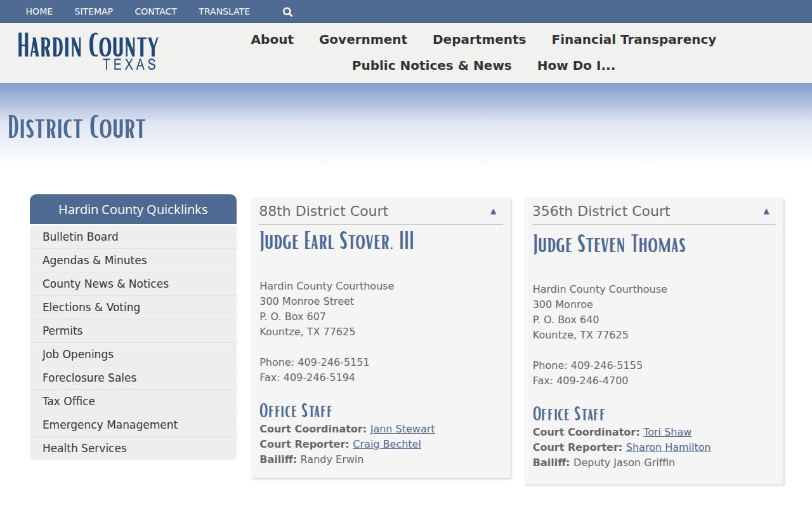This screenshot has width=812, height=508.
Task: Collapse the 88th District Court panel
Action: click(493, 211)
